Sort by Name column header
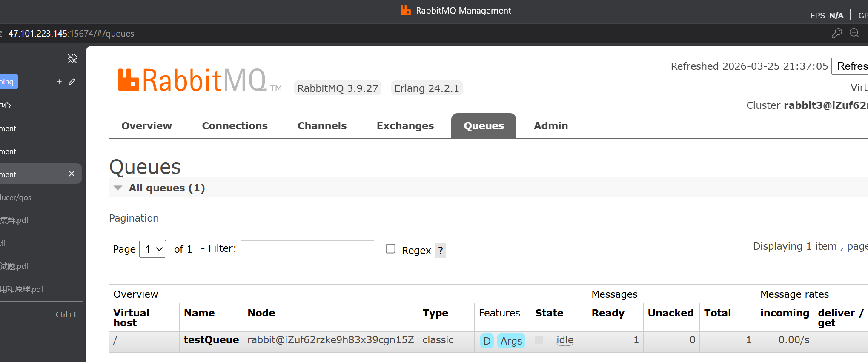This screenshot has width=868, height=362. [x=199, y=313]
